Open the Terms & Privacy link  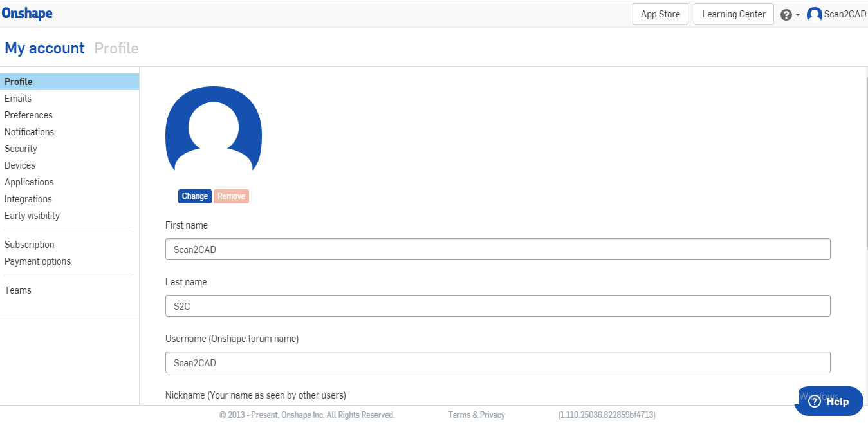point(476,415)
